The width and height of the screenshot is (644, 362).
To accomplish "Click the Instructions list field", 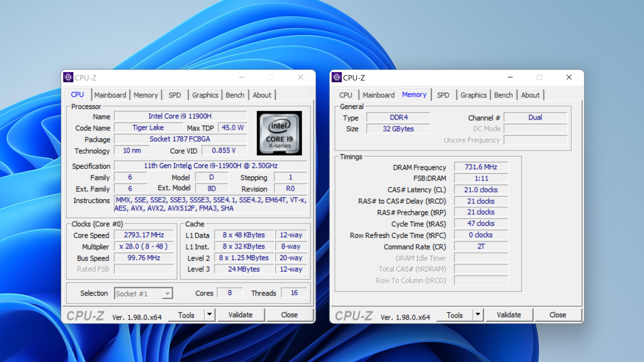I will point(211,204).
